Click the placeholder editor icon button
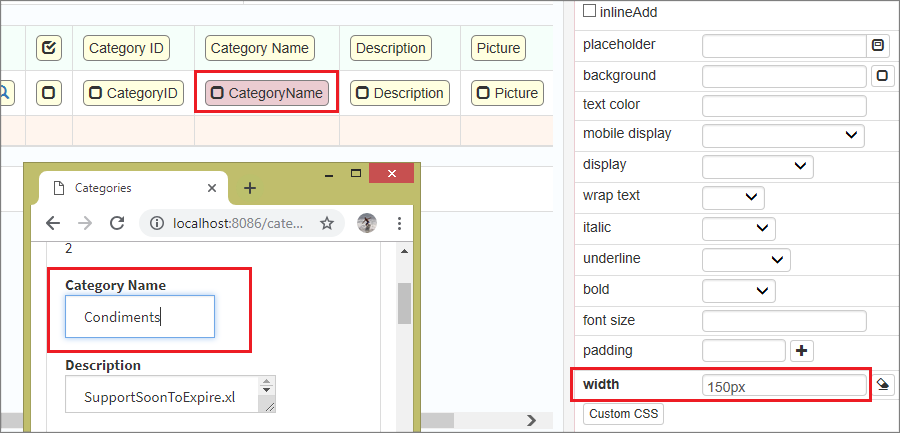900x433 pixels. coord(878,45)
